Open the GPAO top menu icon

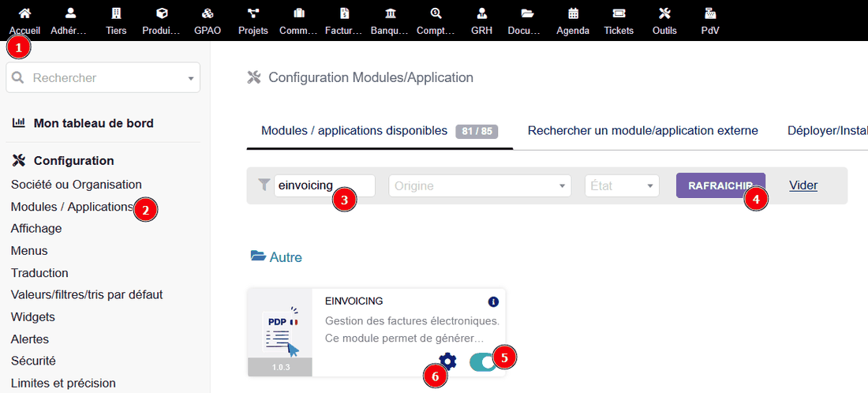point(208,13)
